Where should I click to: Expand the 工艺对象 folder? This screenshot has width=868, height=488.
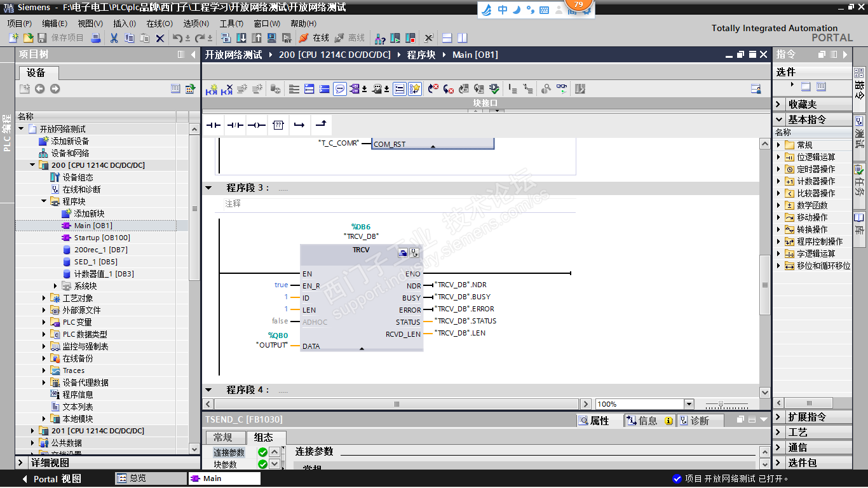[x=44, y=298]
